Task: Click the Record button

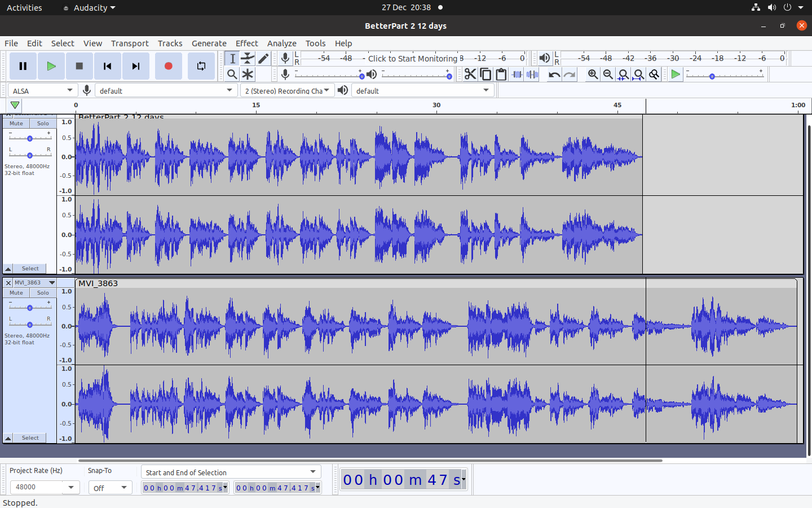Action: point(168,66)
